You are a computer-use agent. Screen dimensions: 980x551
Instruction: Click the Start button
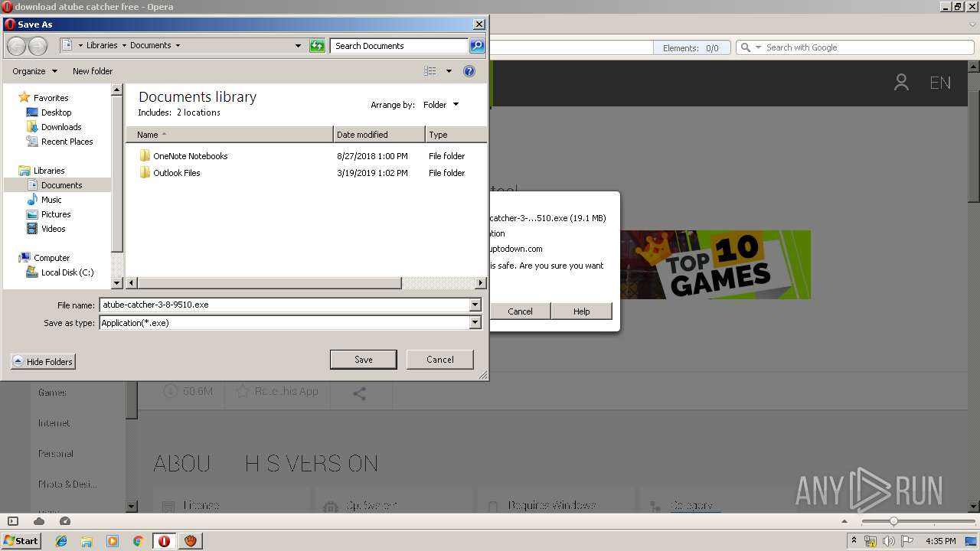pyautogui.click(x=21, y=541)
